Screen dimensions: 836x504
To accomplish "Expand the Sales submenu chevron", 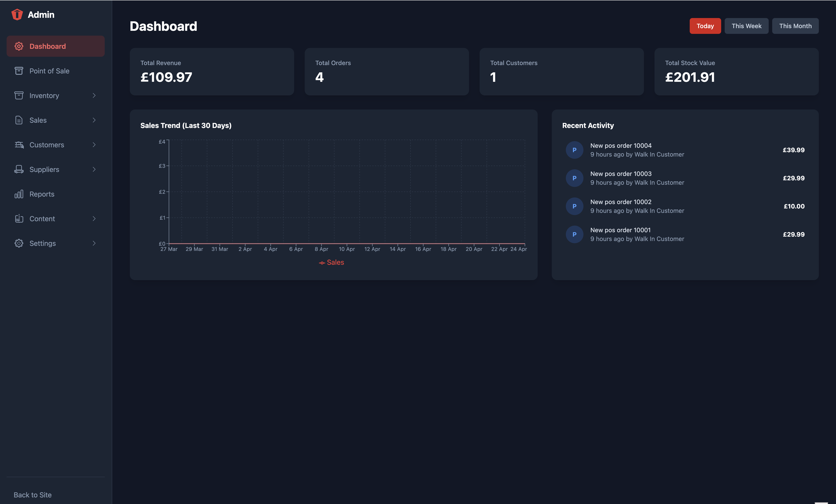I will 94,120.
